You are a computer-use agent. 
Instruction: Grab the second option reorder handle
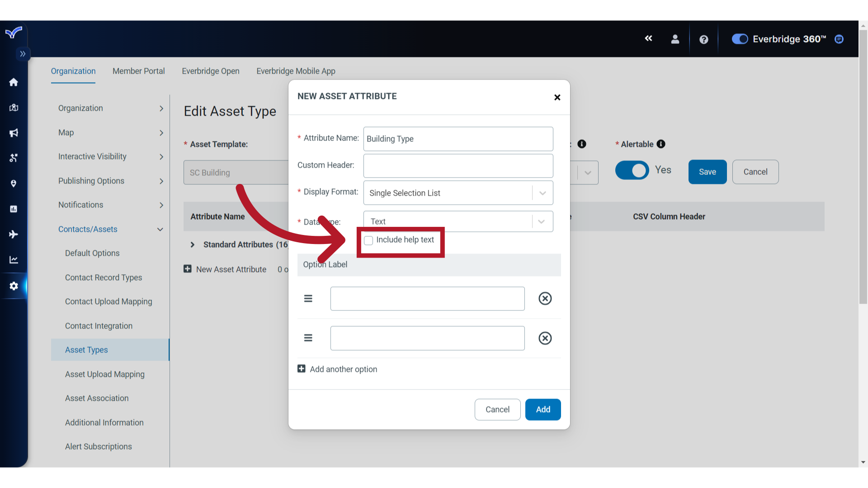(308, 338)
